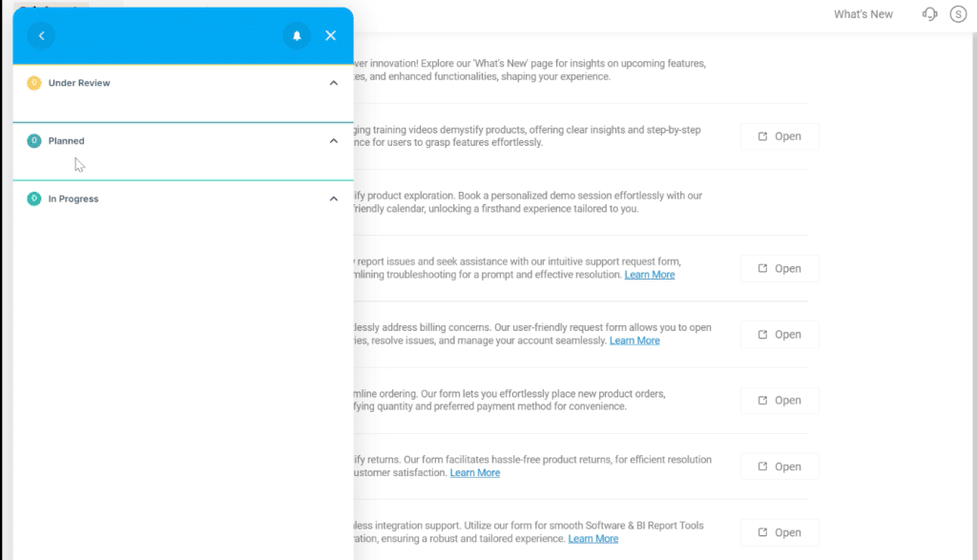The width and height of the screenshot is (977, 560).
Task: Collapse the Planned section chevron
Action: [333, 141]
